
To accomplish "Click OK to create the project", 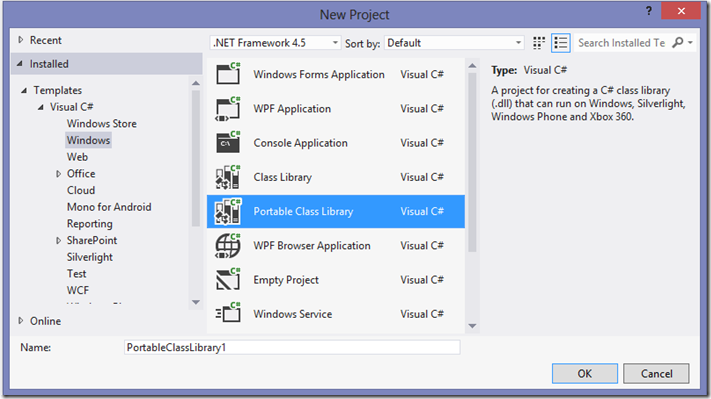I will (584, 374).
